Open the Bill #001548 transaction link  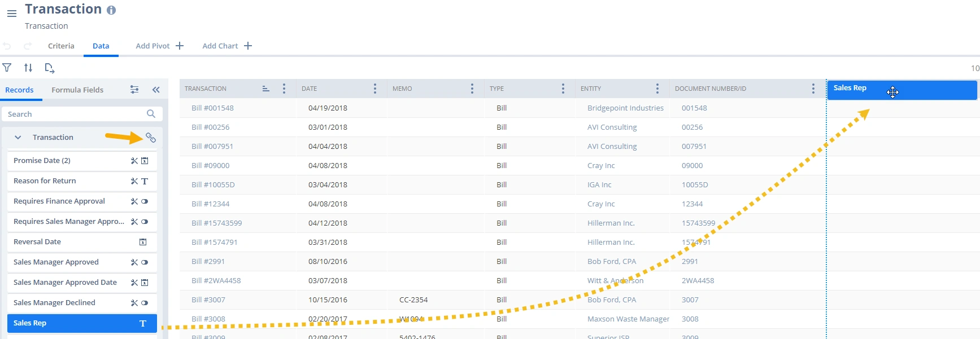coord(212,108)
